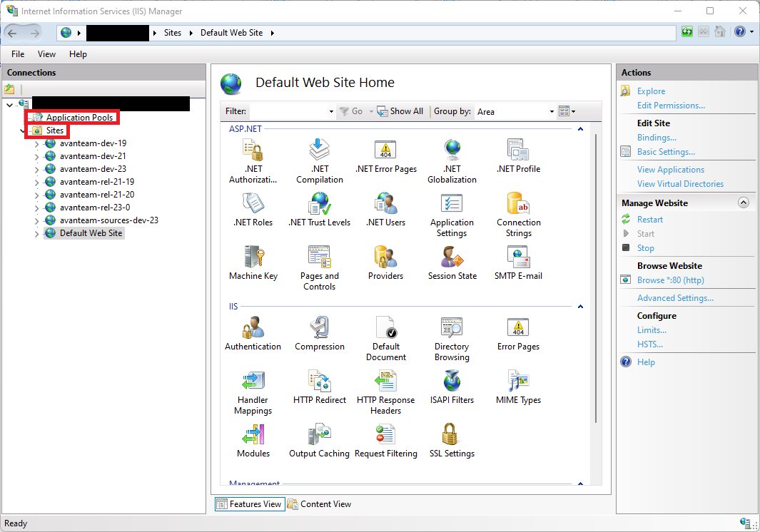The height and width of the screenshot is (532, 760).
Task: Open the Machine Key feature
Action: tap(253, 257)
